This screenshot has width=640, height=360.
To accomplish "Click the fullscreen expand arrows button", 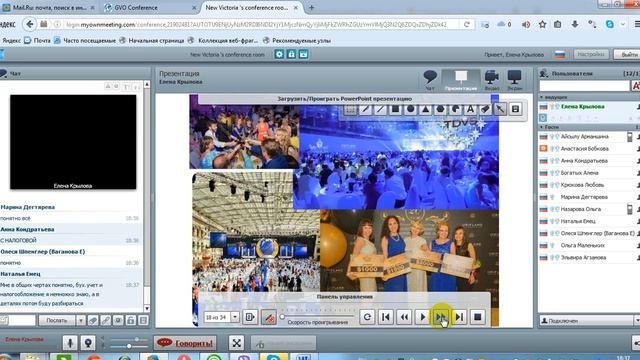I will pyautogui.click(x=236, y=343).
